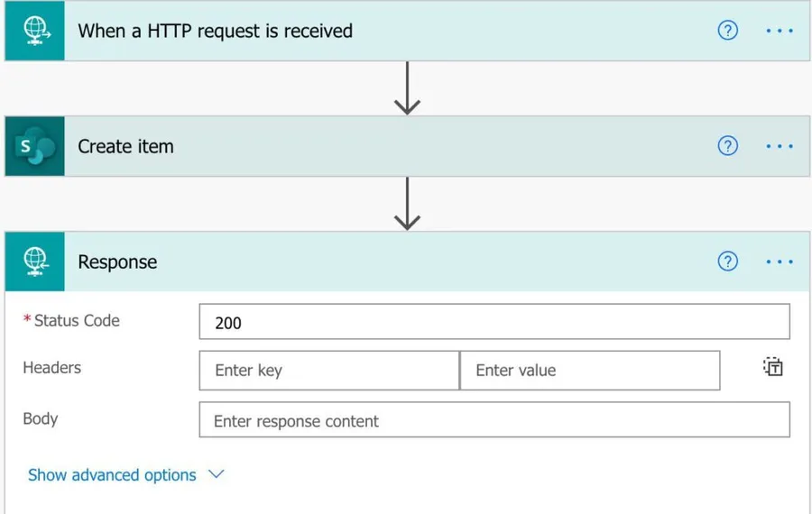Switch Headers to text mode

pos(772,367)
